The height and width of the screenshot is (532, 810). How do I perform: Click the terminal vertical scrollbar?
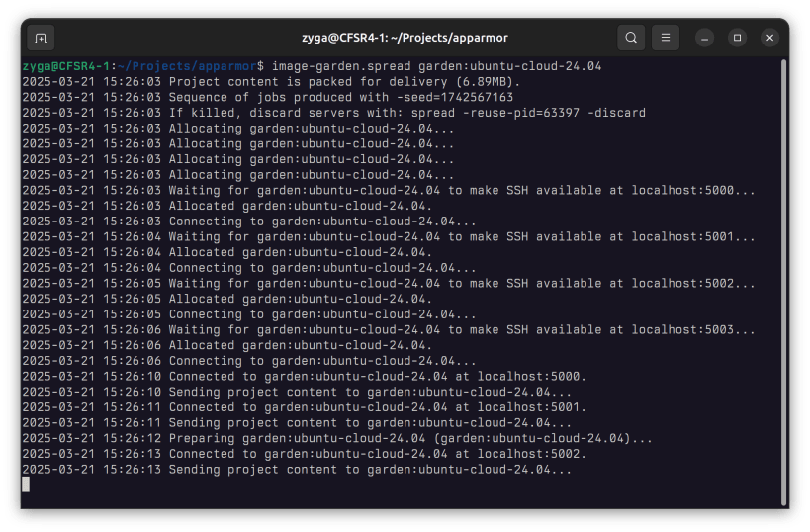click(x=783, y=282)
